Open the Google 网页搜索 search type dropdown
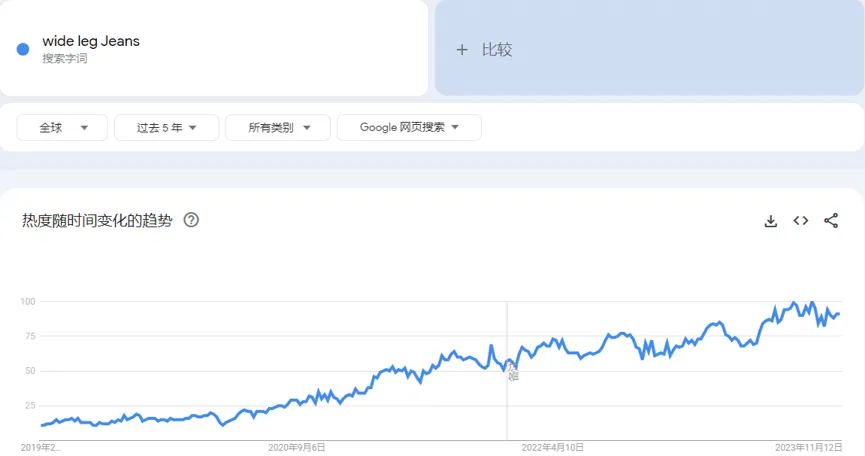Screen dimensions: 865x456 tap(409, 127)
